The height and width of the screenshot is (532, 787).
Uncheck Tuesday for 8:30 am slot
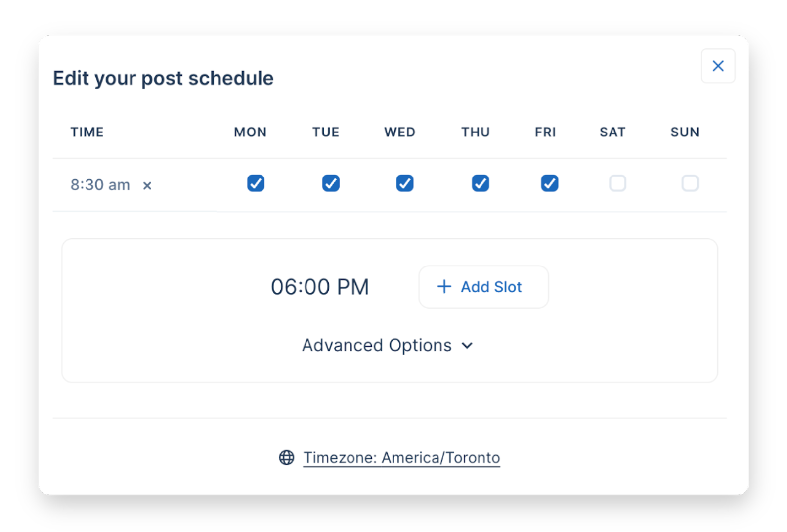(331, 183)
